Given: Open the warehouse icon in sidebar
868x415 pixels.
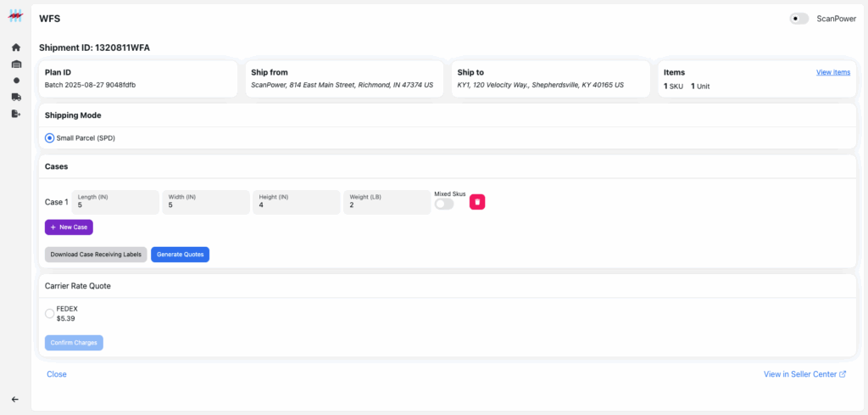Looking at the screenshot, I should tap(16, 64).
